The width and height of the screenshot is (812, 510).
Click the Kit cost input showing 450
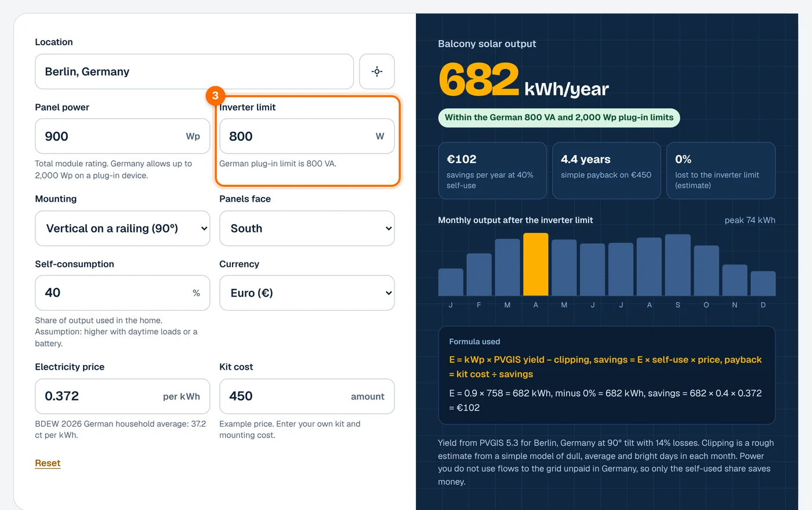307,396
